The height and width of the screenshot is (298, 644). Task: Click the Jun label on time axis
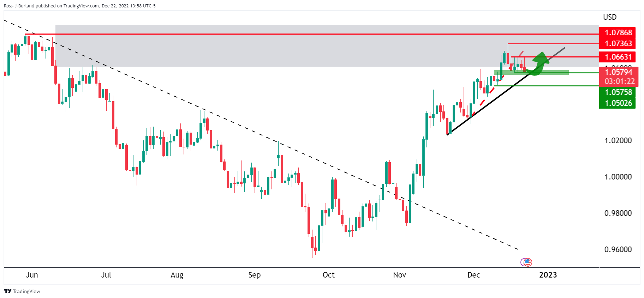(32, 275)
